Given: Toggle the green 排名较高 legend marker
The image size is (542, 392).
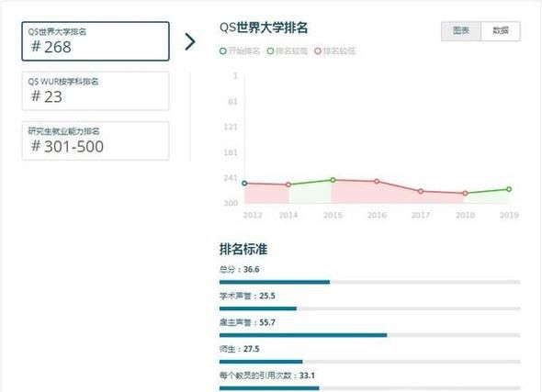Looking at the screenshot, I should pyautogui.click(x=270, y=51).
